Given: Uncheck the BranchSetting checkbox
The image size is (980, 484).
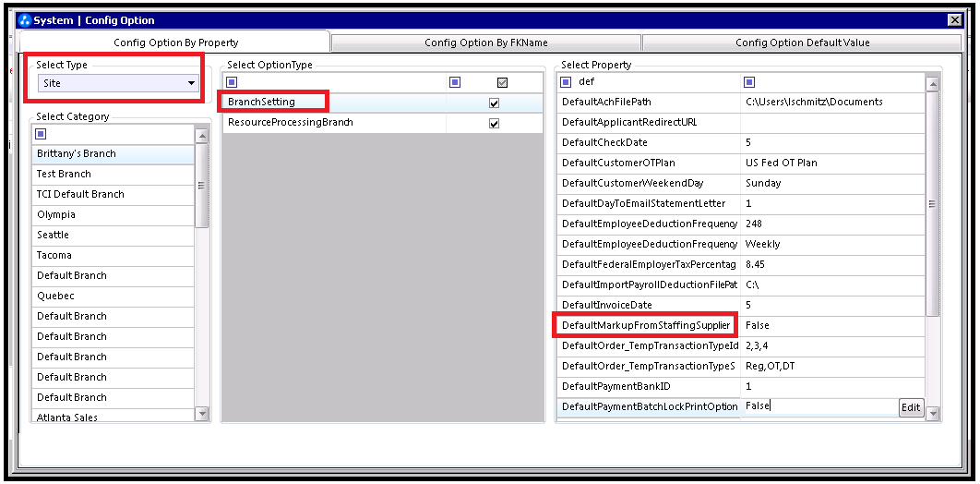Looking at the screenshot, I should pos(495,103).
